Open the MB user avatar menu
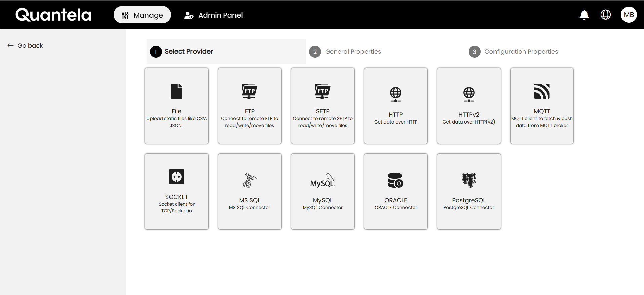Screen dimensions: 644x295 click(x=629, y=15)
